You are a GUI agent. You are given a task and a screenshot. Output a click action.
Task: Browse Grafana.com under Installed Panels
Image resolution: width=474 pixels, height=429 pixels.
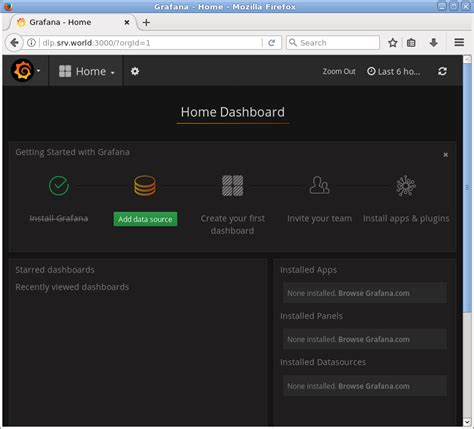tap(374, 339)
